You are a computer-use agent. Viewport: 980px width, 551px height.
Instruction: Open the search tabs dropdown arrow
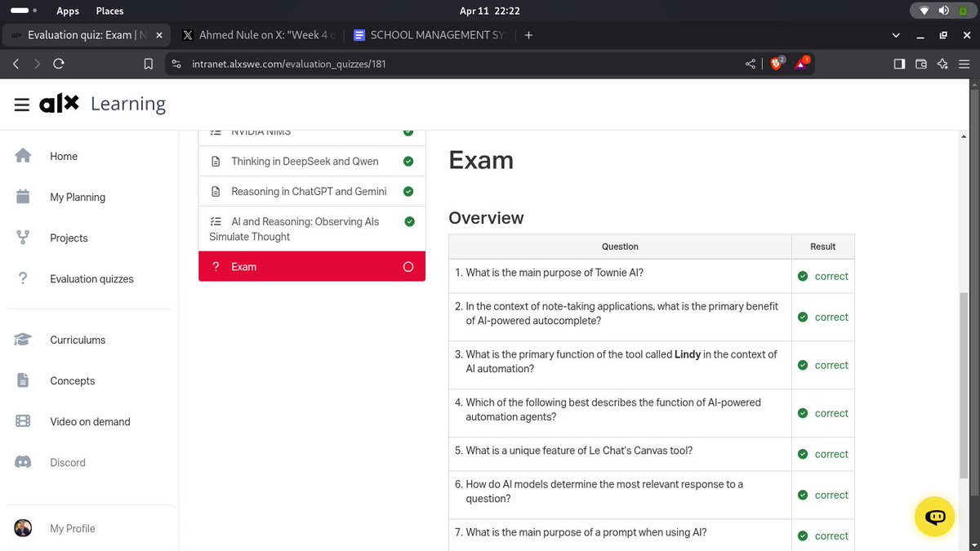click(x=896, y=35)
